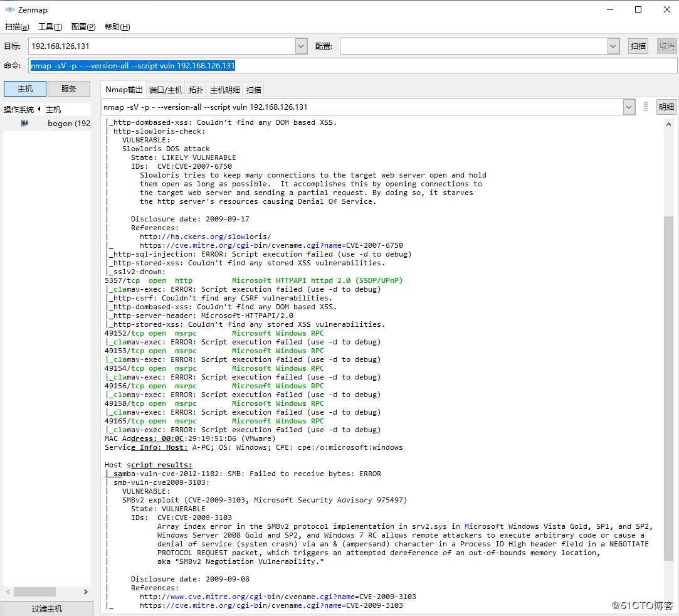Minimize the Zenmap window
The image size is (679, 616).
tap(610, 9)
